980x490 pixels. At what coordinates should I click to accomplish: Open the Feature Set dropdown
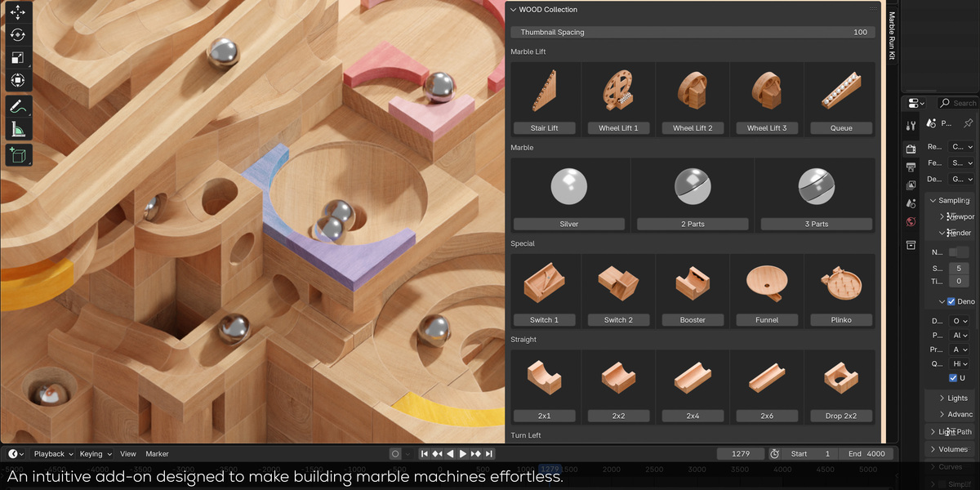coord(961,163)
